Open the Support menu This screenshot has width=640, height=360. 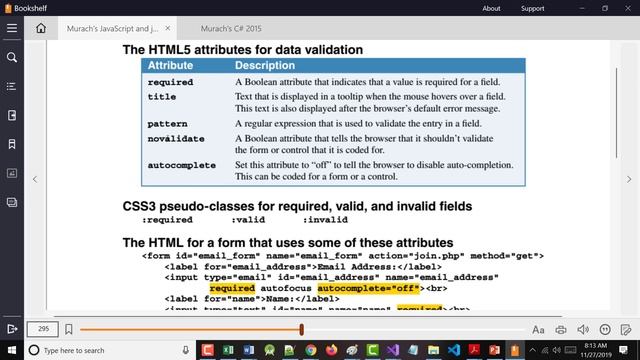click(532, 8)
